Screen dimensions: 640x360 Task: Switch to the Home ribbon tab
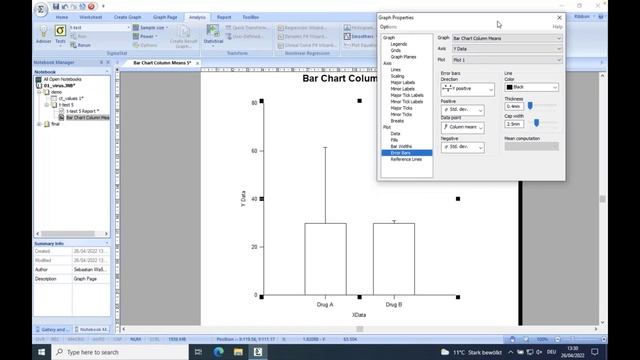click(62, 17)
